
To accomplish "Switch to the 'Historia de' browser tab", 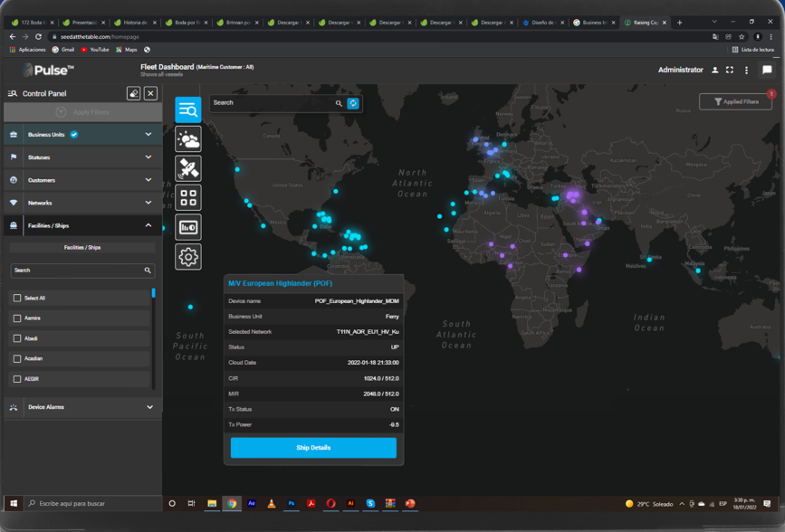I will (135, 23).
